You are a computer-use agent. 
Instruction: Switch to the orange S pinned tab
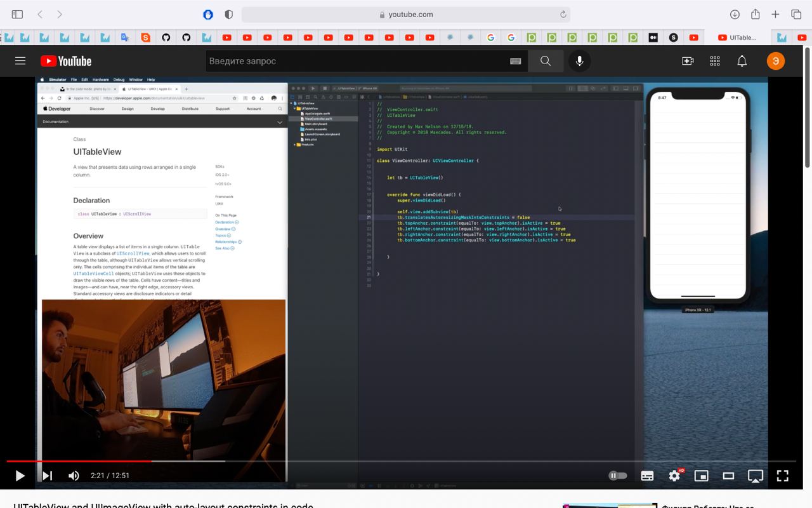tap(146, 37)
